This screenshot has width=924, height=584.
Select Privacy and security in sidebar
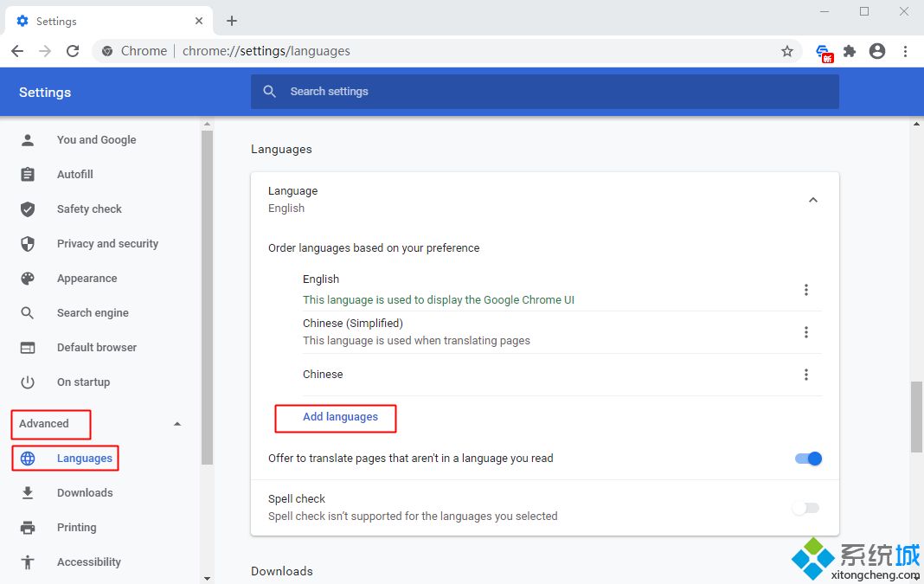pos(108,243)
